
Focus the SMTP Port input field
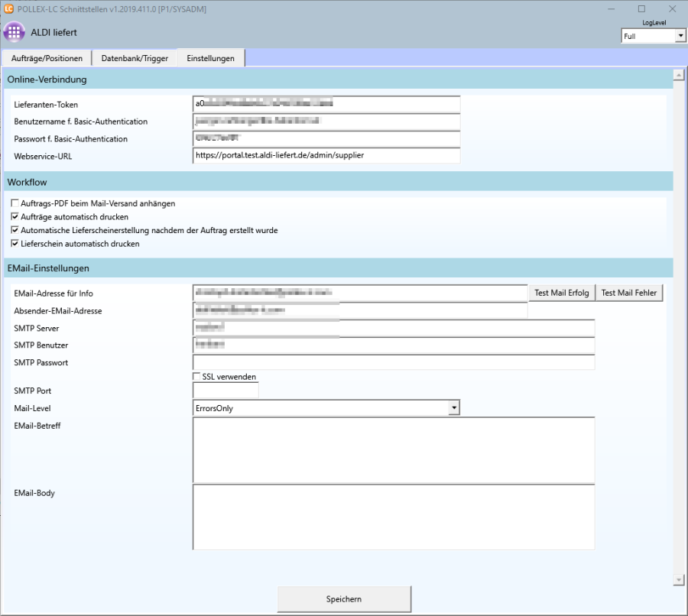[226, 391]
